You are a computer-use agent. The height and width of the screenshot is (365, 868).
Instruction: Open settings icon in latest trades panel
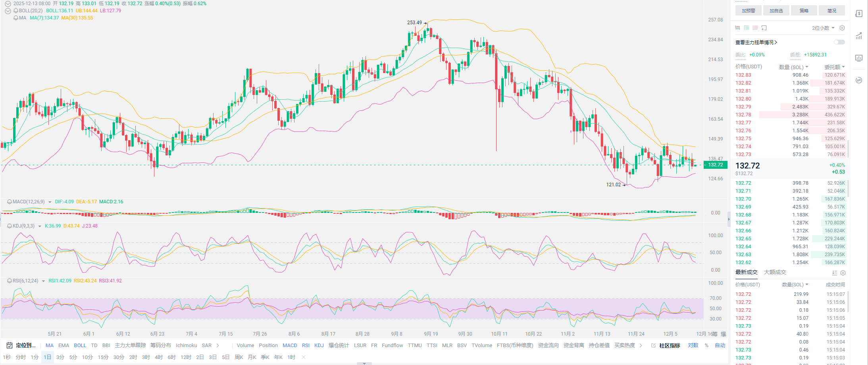(x=843, y=273)
